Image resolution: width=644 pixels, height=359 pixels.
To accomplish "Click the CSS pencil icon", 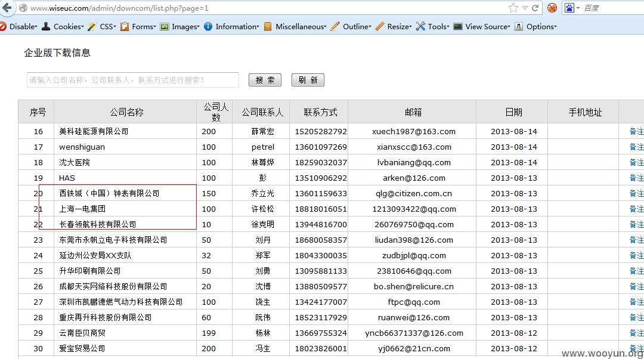I will click(92, 26).
